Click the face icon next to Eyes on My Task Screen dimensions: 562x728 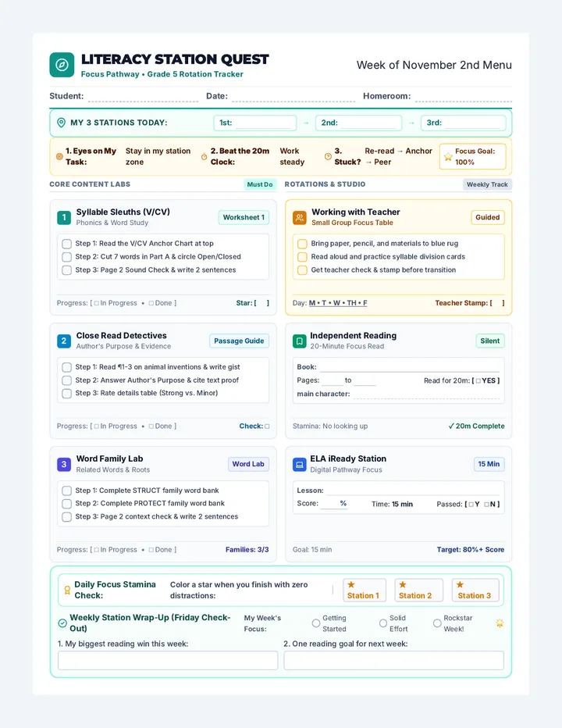59,156
